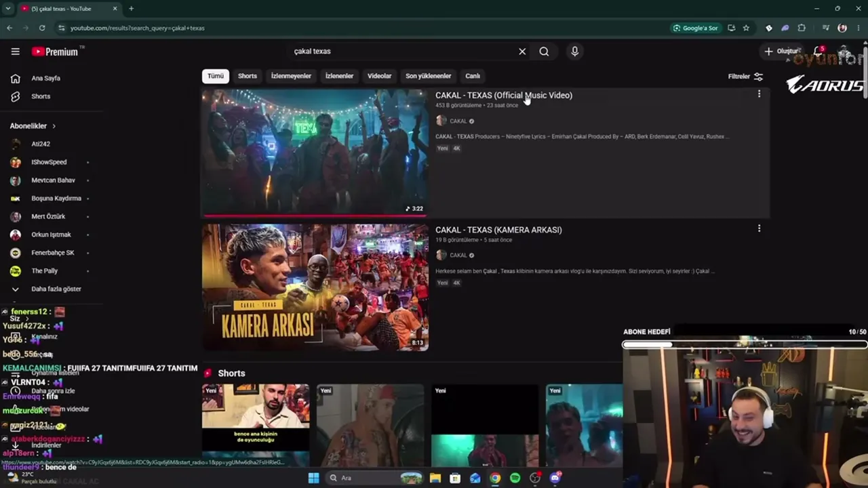Open options menu for TEXAS Official Music Video
This screenshot has height=488, width=868.
pos(759,94)
